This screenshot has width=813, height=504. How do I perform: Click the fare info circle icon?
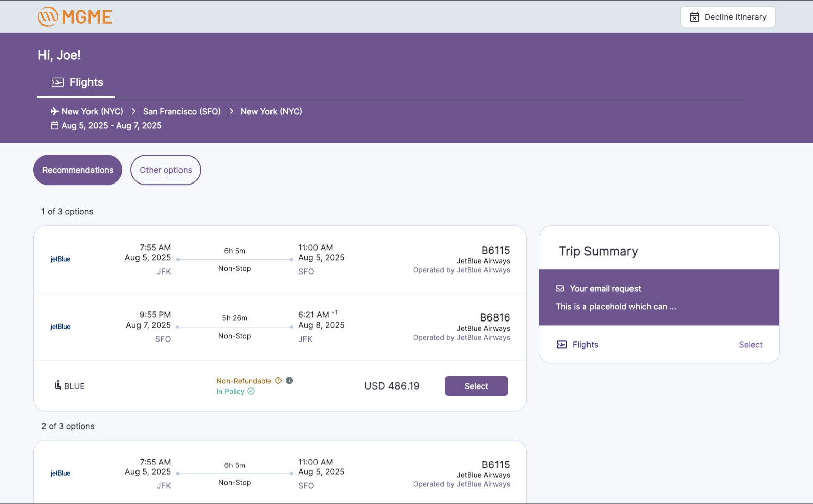point(289,380)
